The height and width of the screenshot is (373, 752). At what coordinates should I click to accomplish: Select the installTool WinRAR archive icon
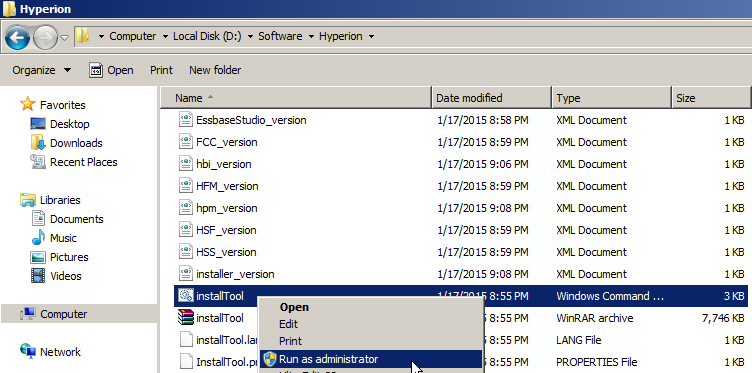(x=186, y=317)
